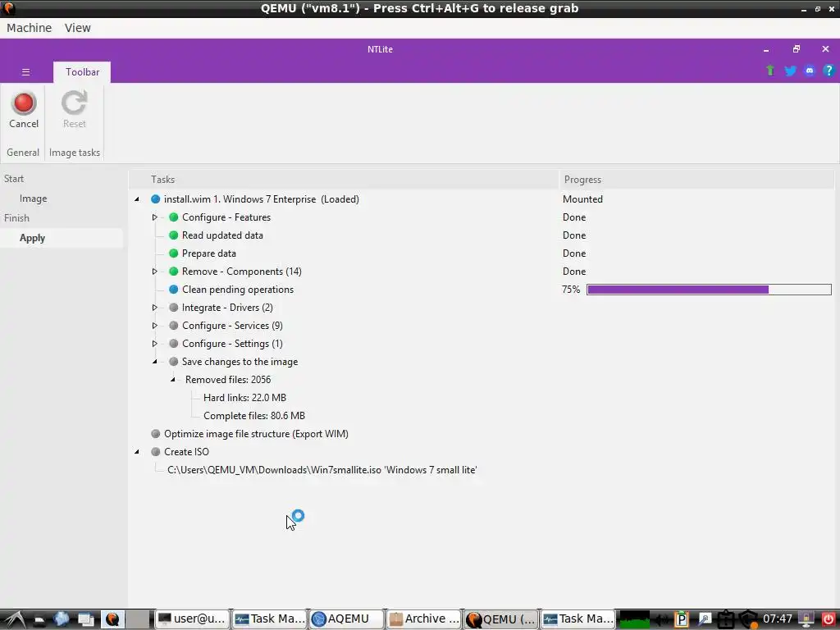This screenshot has height=630, width=840.
Task: Click gray dot beside Integrate - Drivers
Action: [x=174, y=308]
